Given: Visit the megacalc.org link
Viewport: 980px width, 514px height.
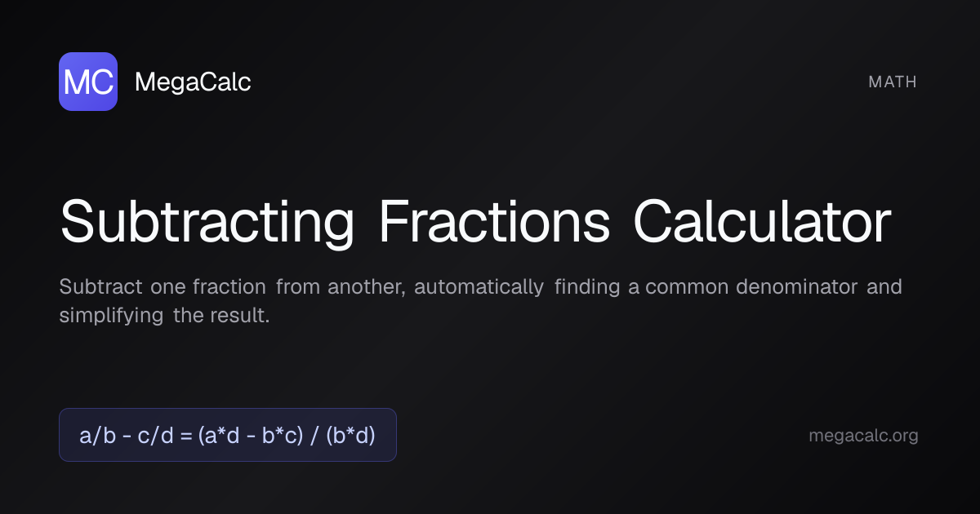Looking at the screenshot, I should [x=863, y=436].
